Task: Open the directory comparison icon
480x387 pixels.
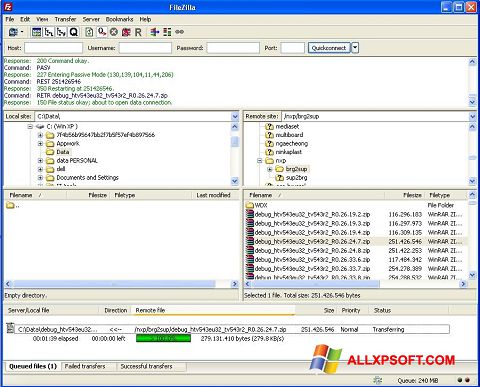Action: [167, 32]
